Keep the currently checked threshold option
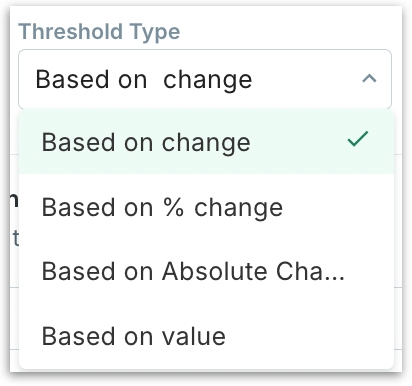 pos(206,142)
